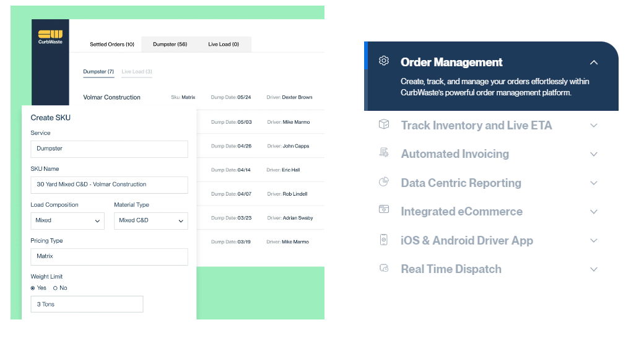Click the Track Inventory box icon
This screenshot has height=356, width=644.
tap(383, 124)
